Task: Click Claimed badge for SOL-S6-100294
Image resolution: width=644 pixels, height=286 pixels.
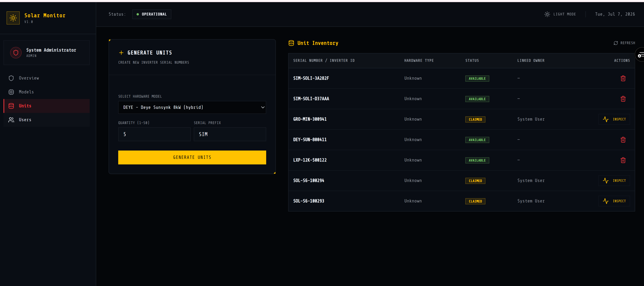Action: [x=475, y=181]
